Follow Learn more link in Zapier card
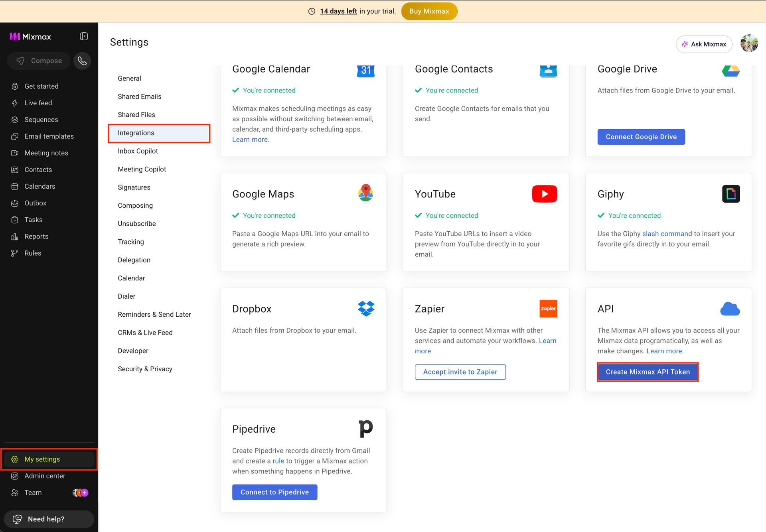The image size is (766, 532). tap(547, 341)
